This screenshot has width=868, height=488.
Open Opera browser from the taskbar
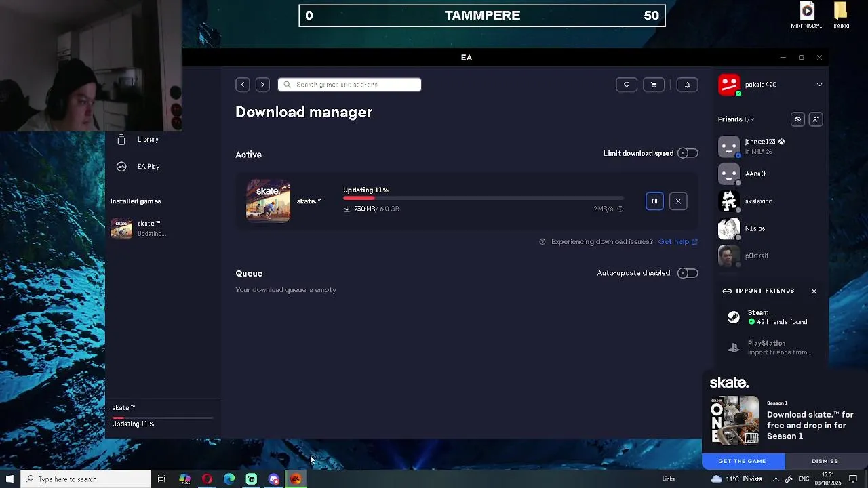click(x=207, y=479)
